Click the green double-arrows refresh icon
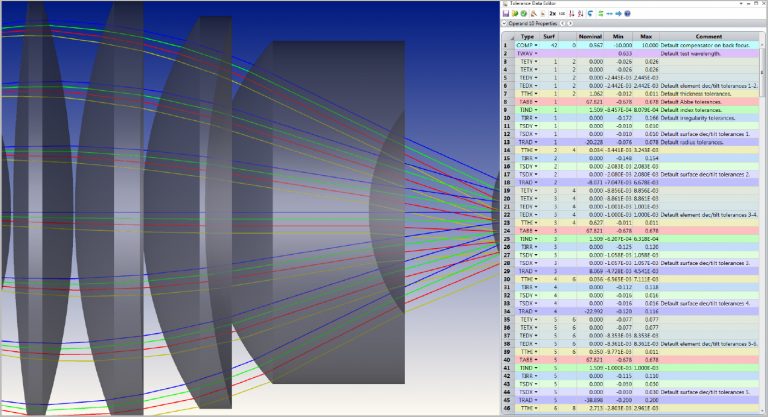Image resolution: width=768 pixels, height=417 pixels. [x=600, y=14]
